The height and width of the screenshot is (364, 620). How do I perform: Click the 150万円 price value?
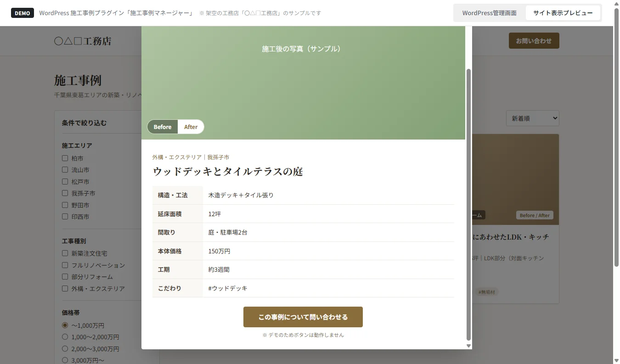219,251
